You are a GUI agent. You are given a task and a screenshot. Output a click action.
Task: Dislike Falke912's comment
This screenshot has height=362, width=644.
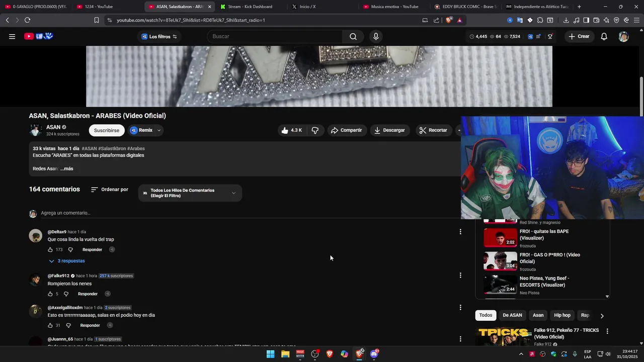tap(66, 294)
